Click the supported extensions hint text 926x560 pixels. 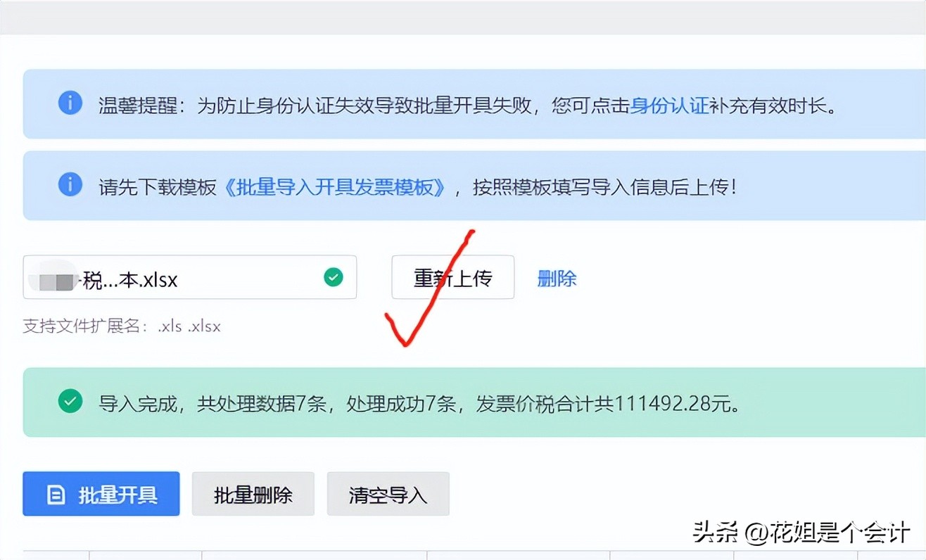click(x=120, y=326)
